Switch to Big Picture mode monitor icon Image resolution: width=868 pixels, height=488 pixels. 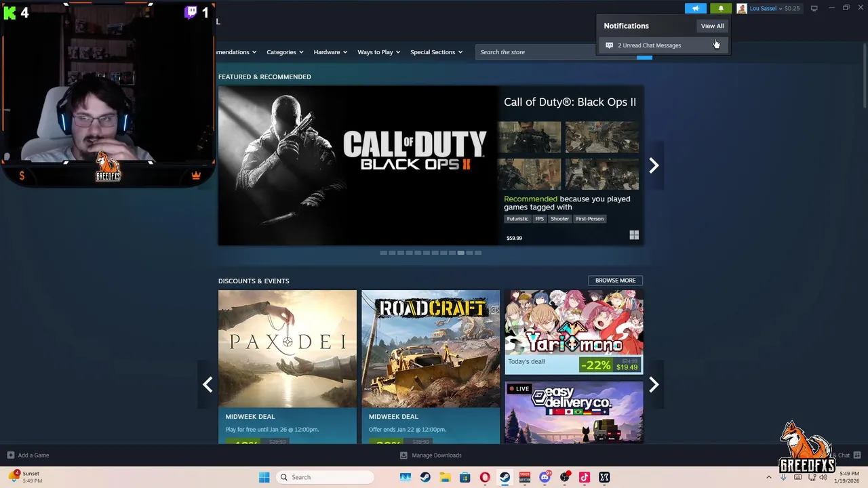814,8
